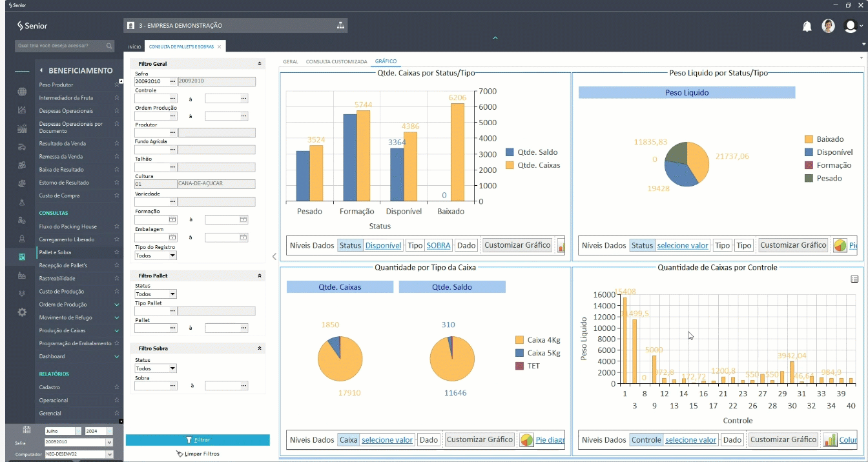Click the Baixado orange legend swatch
This screenshot has height=462, width=868.
click(809, 139)
